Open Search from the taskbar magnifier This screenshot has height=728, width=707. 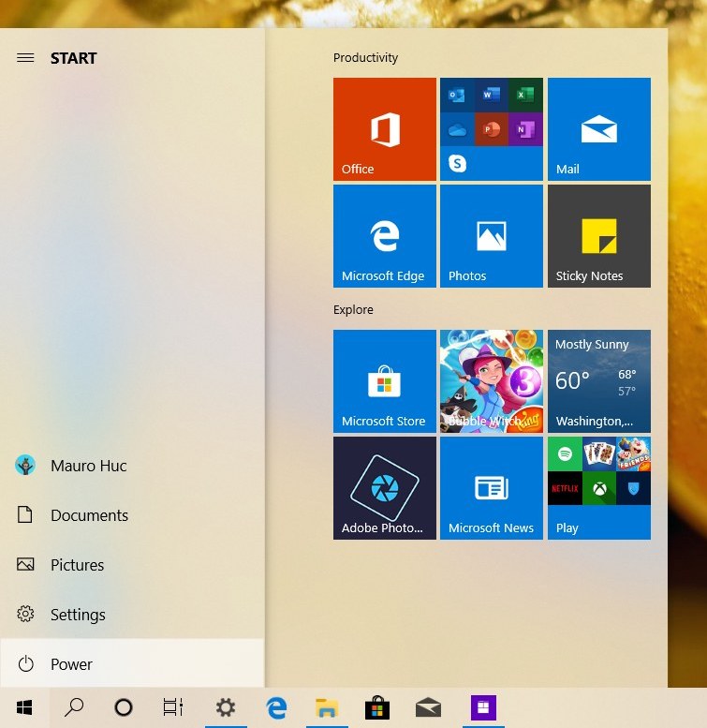[x=74, y=707]
